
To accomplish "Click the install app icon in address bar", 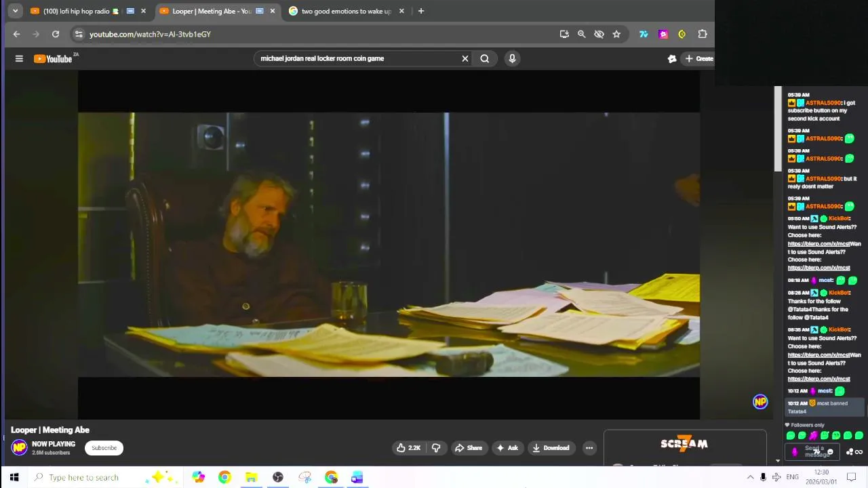I will (x=564, y=34).
